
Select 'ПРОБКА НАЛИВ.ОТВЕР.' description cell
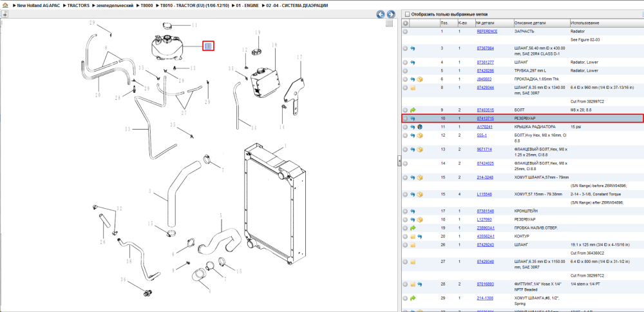(535, 228)
